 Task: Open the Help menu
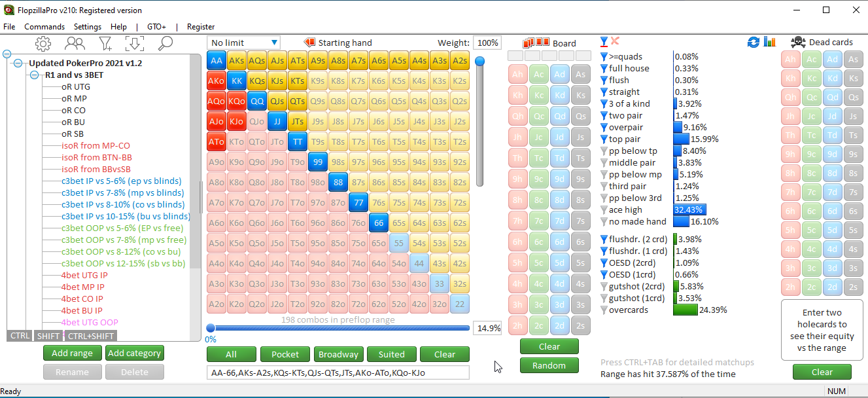click(x=119, y=27)
